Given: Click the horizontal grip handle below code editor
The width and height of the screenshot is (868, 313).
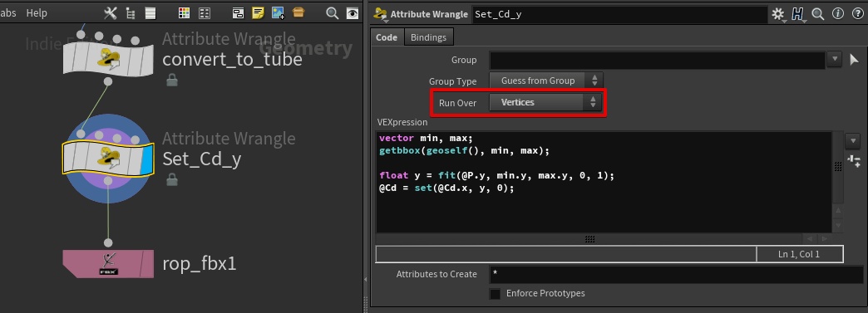Looking at the screenshot, I should 589,239.
